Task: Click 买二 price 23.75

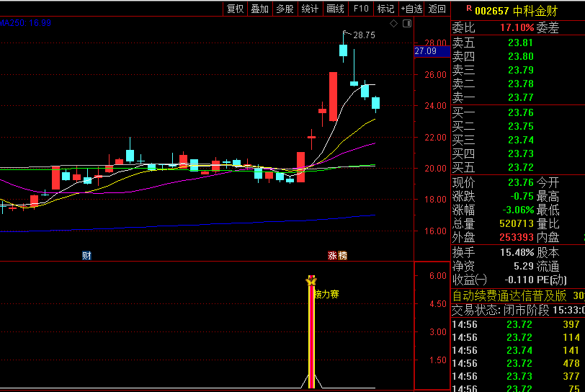Action: [520, 126]
